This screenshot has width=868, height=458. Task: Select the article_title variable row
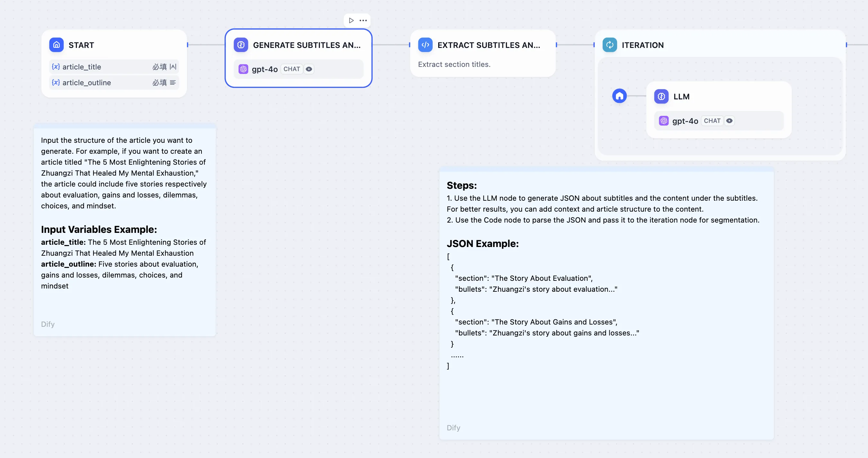pos(114,67)
